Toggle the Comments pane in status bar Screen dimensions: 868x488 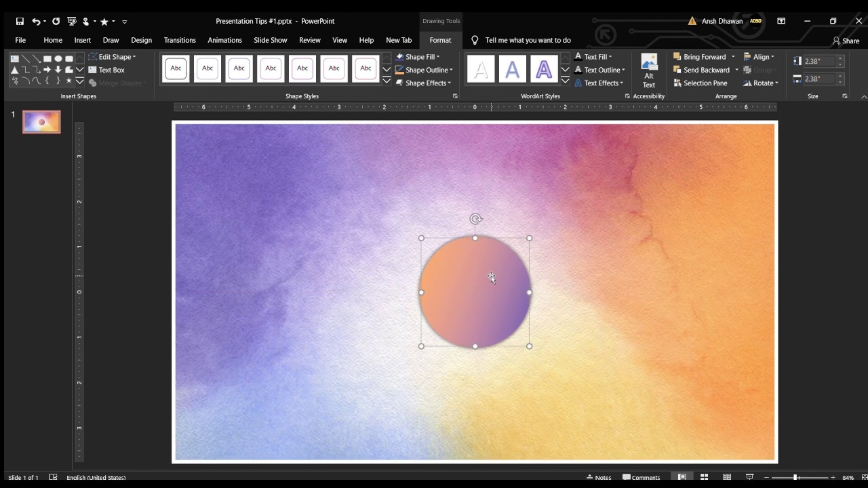[x=642, y=477]
